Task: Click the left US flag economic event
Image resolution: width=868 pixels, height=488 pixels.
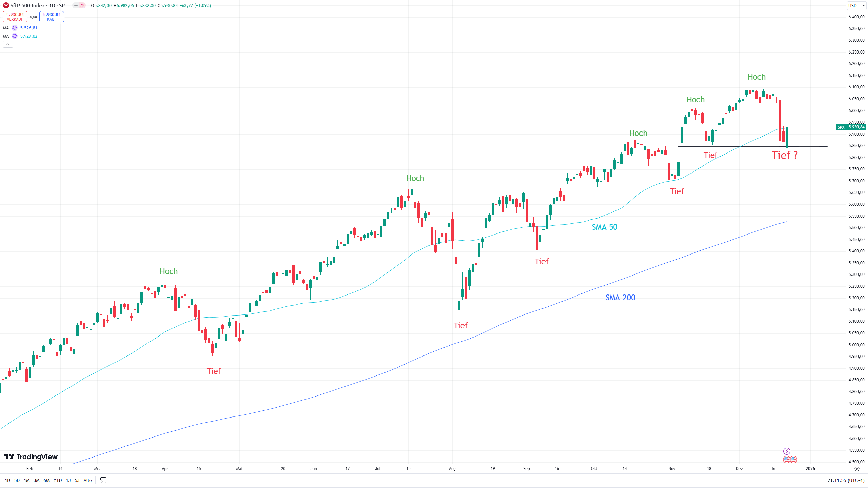Action: (x=787, y=460)
